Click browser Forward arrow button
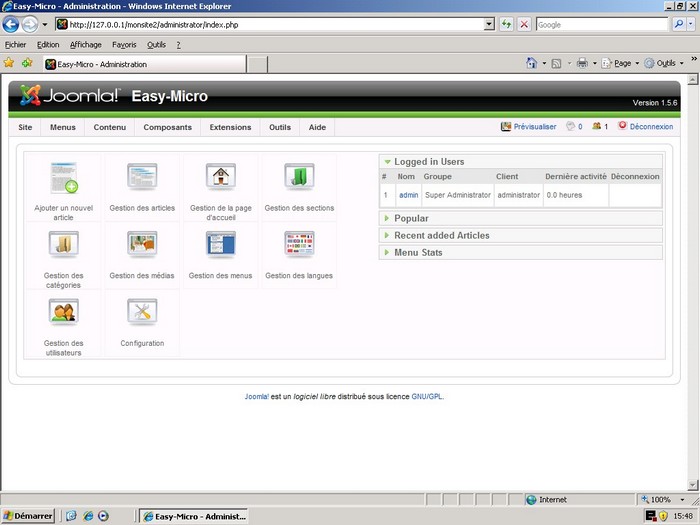The height and width of the screenshot is (525, 700). point(30,25)
